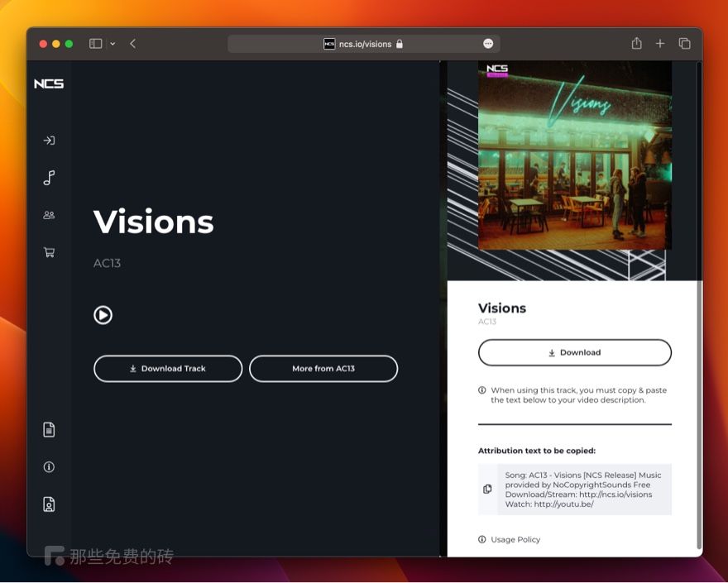
Task: Open the info circle icon in sidebar
Action: tap(49, 467)
